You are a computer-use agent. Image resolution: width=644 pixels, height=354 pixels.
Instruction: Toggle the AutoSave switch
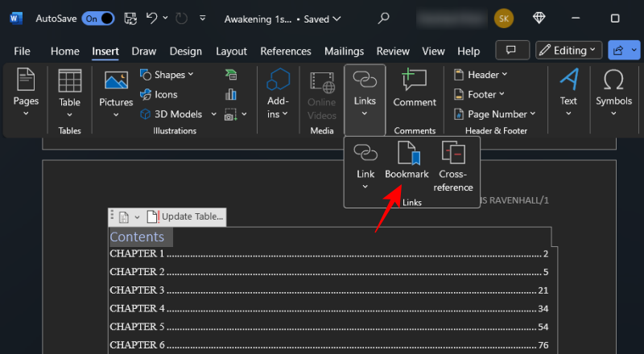coord(97,18)
